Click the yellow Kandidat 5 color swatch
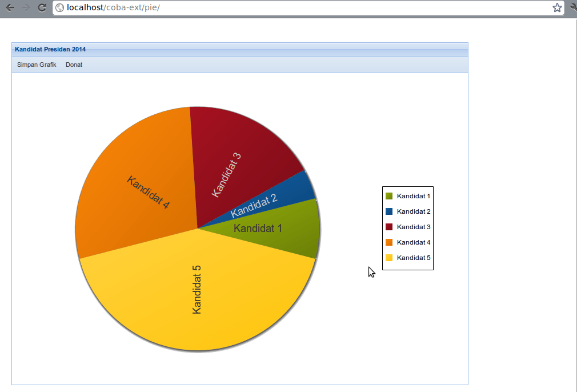 [389, 258]
